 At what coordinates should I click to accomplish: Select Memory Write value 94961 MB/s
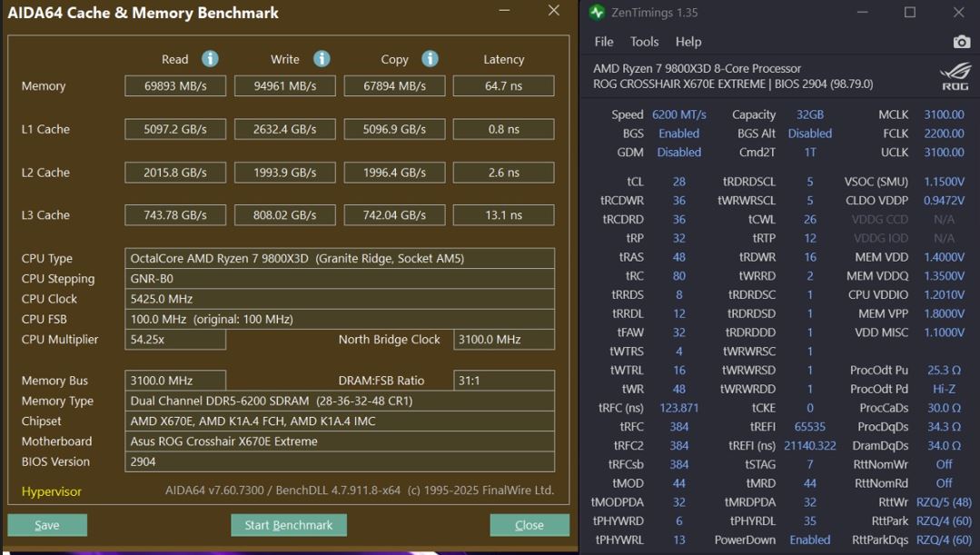pyautogui.click(x=285, y=85)
